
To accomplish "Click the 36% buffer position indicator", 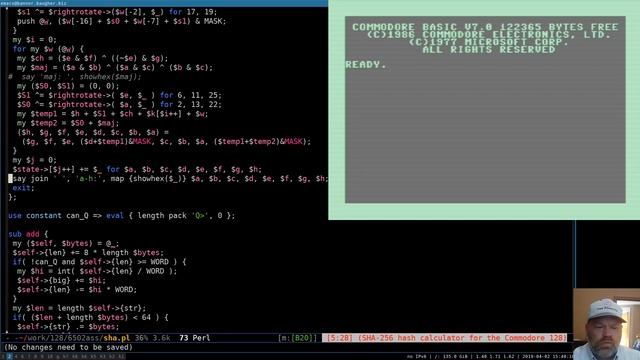I will click(141, 338).
